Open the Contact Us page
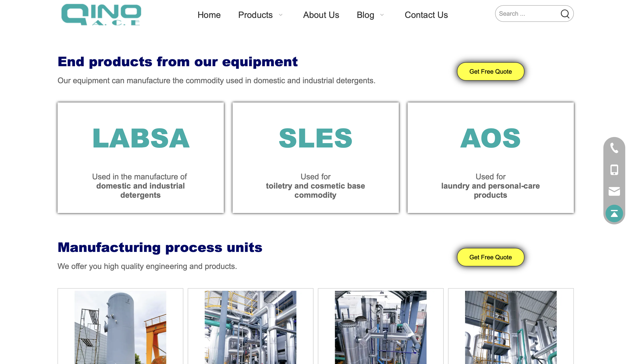 click(x=426, y=15)
